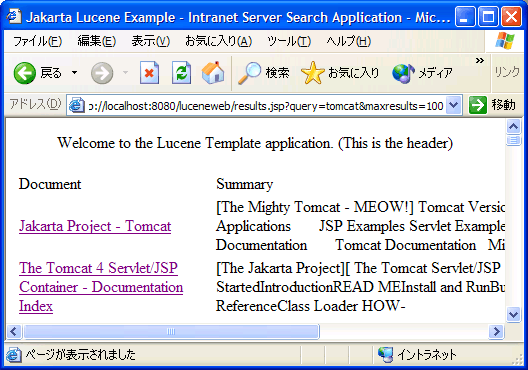Refresh the page with the green arrows icon
Viewport: 528px width, 370px height.
(182, 72)
